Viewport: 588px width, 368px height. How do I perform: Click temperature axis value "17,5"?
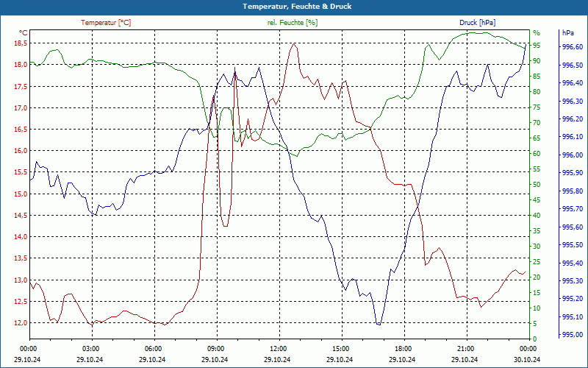click(x=21, y=86)
